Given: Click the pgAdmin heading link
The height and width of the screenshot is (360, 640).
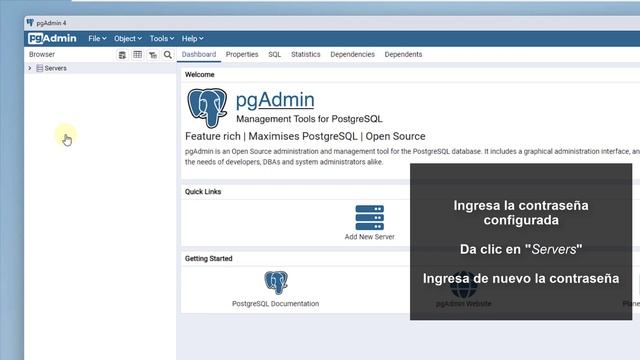Looking at the screenshot, I should point(275,100).
